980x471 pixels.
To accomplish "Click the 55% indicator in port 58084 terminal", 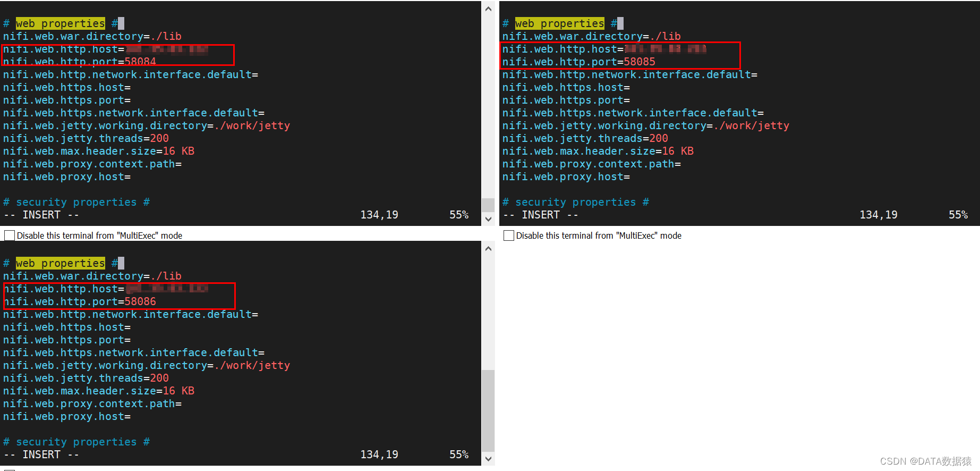I will click(x=459, y=215).
